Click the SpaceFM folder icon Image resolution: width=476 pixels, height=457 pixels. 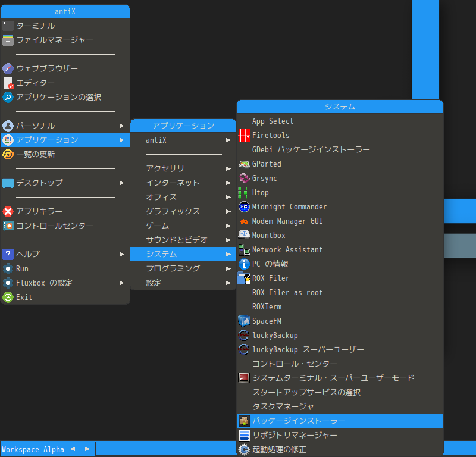(x=244, y=321)
